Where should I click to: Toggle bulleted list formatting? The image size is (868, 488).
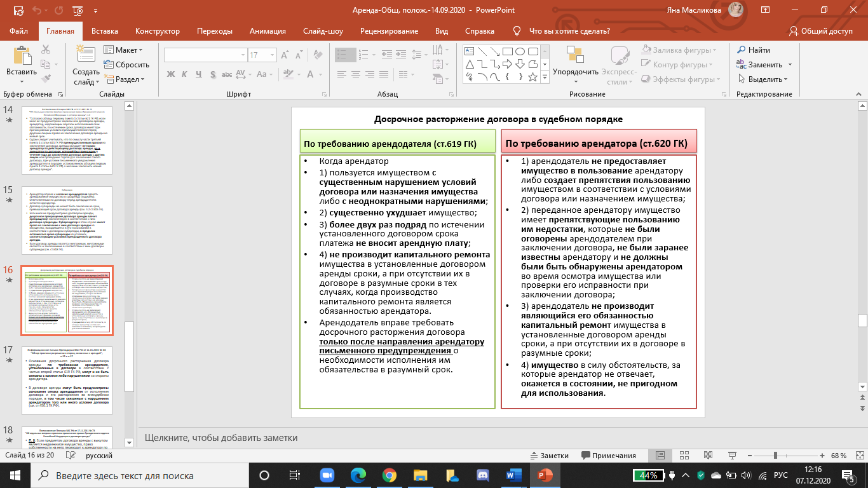[345, 55]
